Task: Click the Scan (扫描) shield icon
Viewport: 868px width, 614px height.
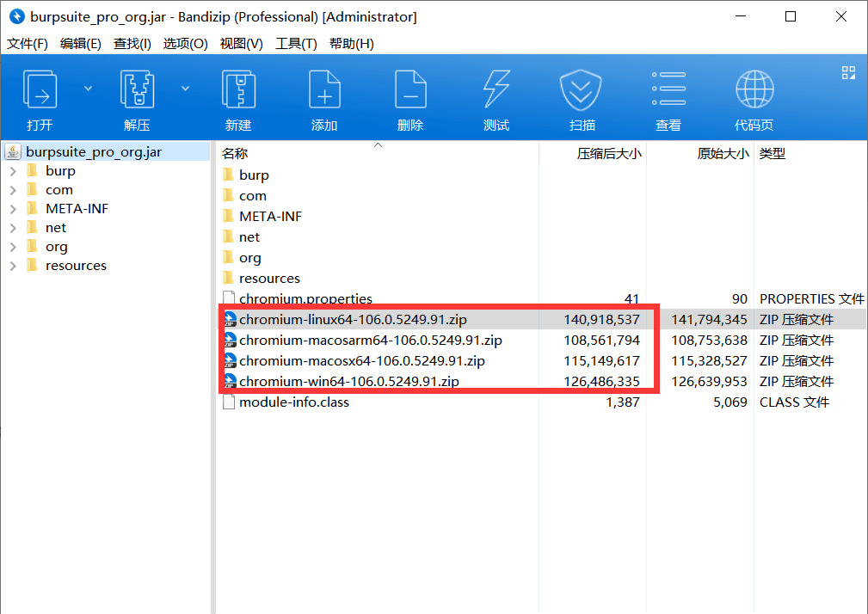Action: click(x=581, y=89)
